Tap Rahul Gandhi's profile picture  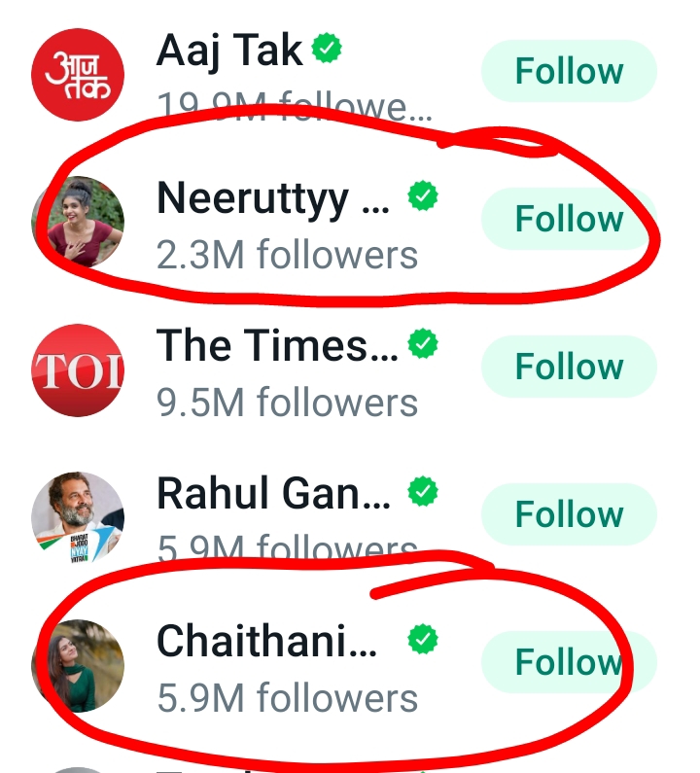click(78, 517)
